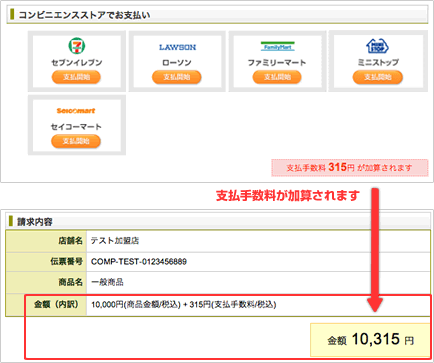
Task: Click the FamilyMart logo
Action: (x=277, y=47)
